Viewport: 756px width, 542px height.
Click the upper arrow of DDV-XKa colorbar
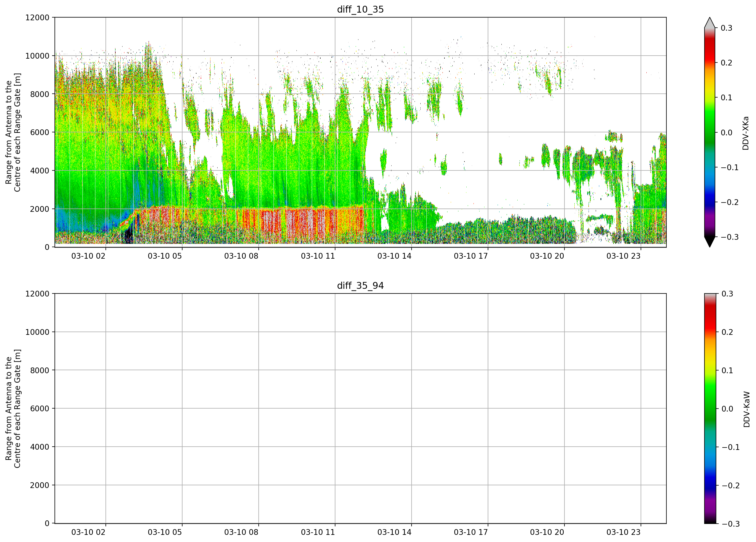(710, 23)
